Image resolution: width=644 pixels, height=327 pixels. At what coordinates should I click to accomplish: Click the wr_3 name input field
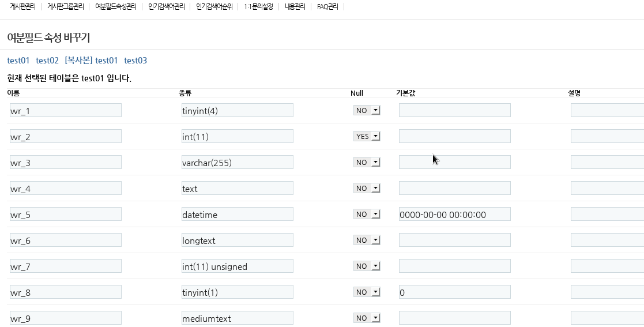pyautogui.click(x=65, y=163)
